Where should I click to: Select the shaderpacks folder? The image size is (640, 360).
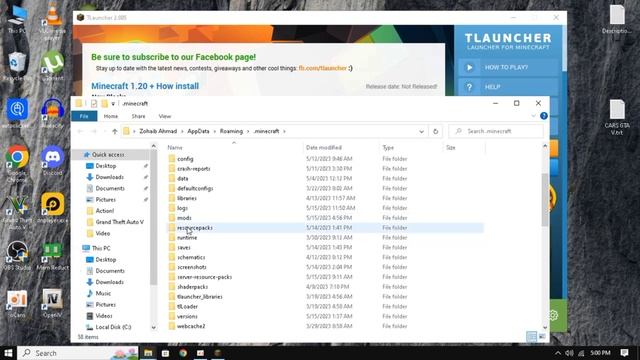193,287
